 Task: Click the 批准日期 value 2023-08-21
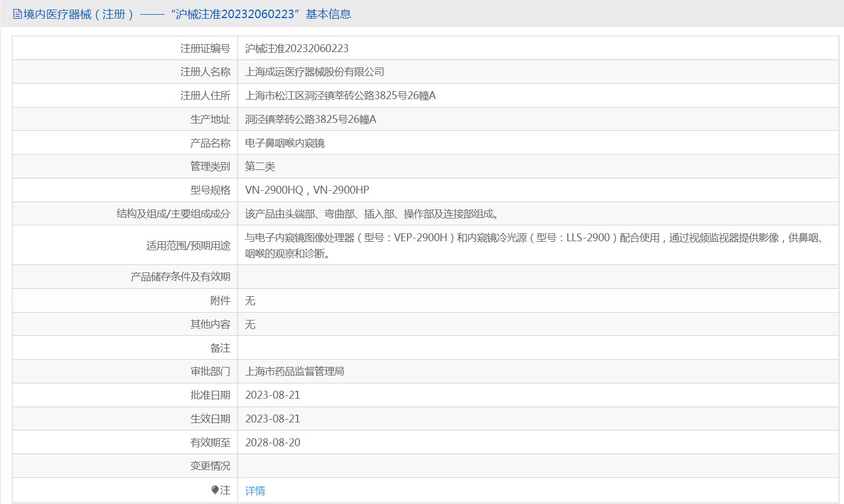273,395
